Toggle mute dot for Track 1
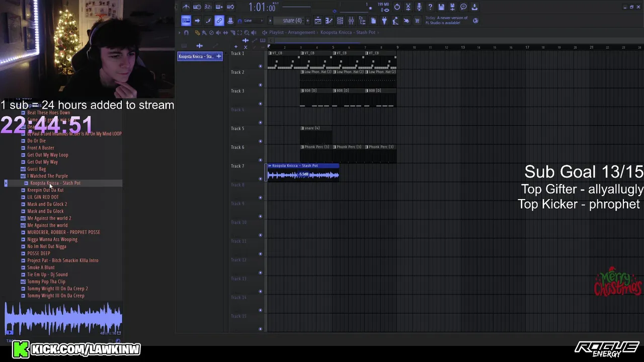This screenshot has height=362, width=644. (x=260, y=66)
